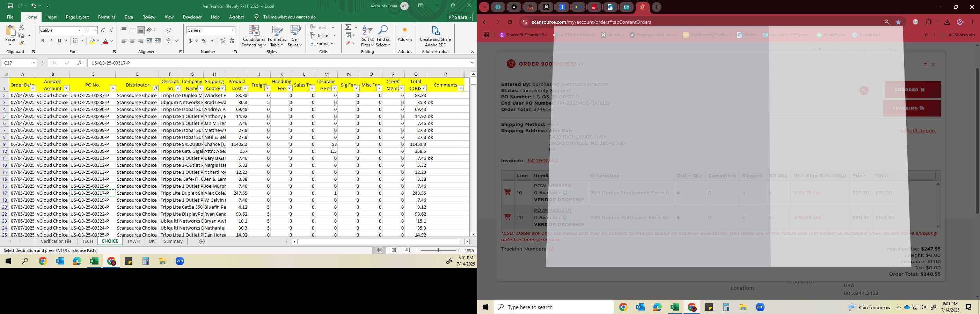
Task: Open Outlook from the left taskbar
Action: tap(60, 261)
